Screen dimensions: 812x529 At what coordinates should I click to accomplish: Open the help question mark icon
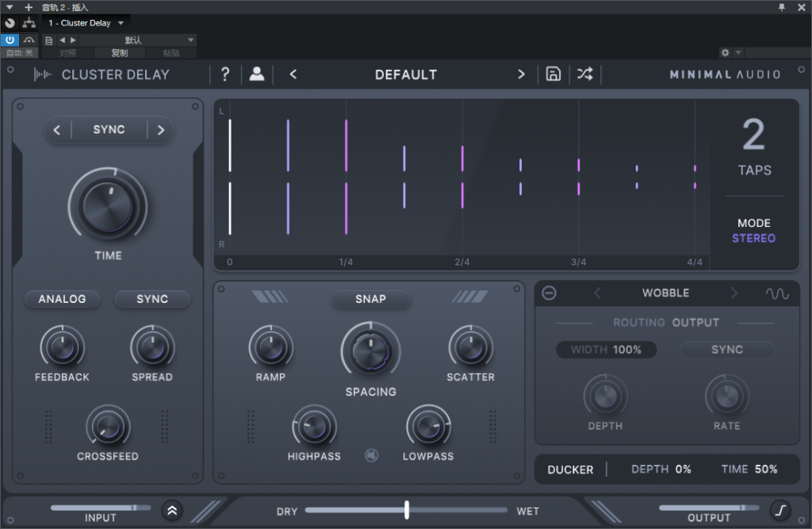pyautogui.click(x=225, y=75)
